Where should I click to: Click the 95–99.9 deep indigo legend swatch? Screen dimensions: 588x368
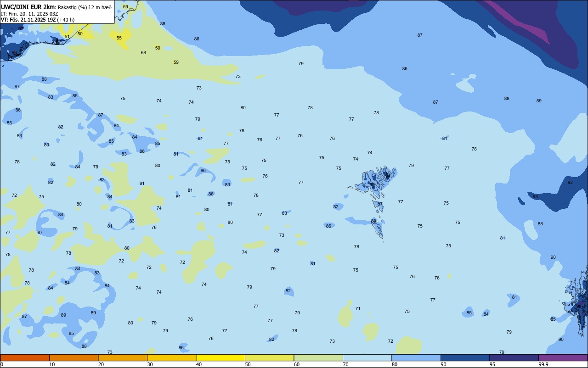pos(514,357)
